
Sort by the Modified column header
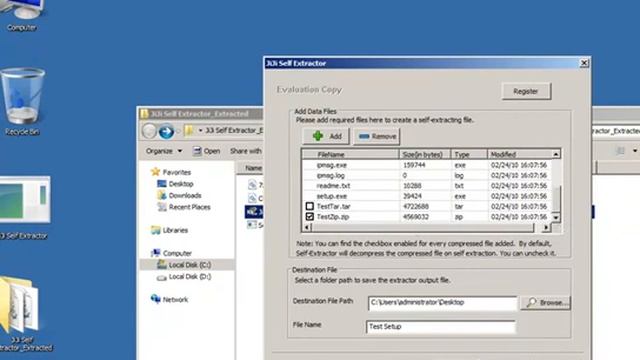(520, 154)
